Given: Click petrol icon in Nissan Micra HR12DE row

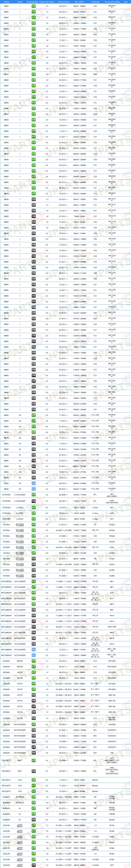Looking at the screenshot, I should [x=34, y=661].
